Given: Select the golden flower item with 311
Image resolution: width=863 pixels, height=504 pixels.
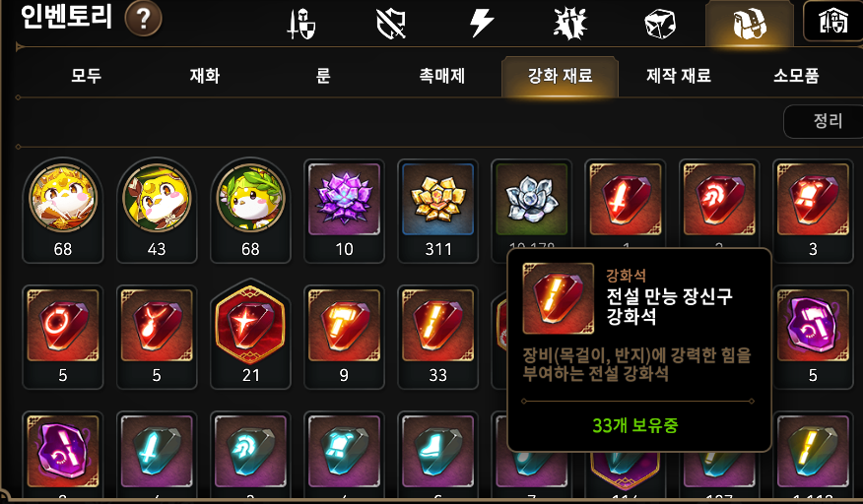Looking at the screenshot, I should [x=437, y=211].
